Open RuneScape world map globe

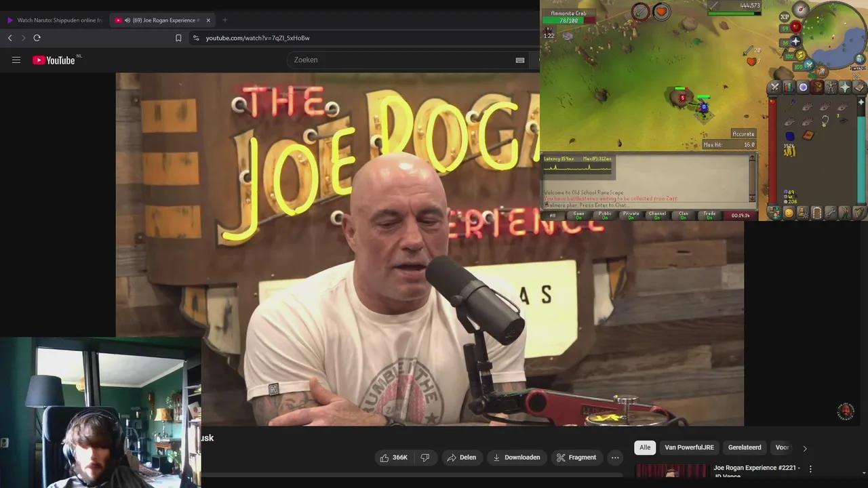tap(860, 58)
